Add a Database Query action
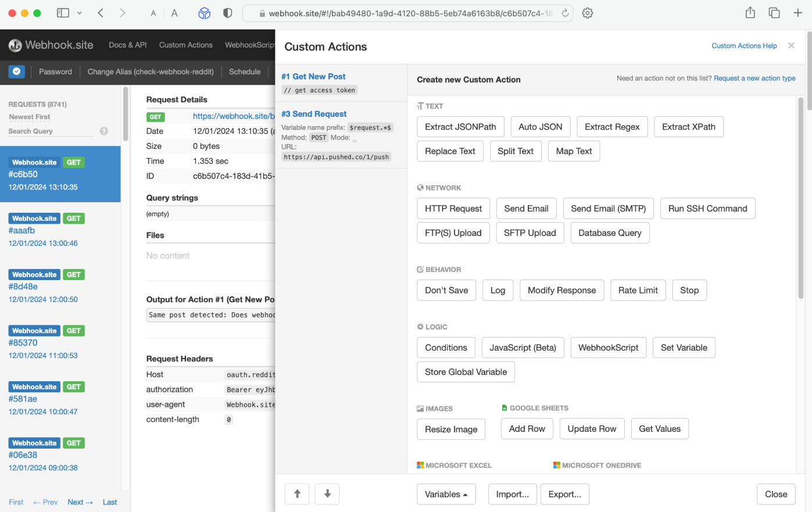This screenshot has height=512, width=812. pos(610,233)
